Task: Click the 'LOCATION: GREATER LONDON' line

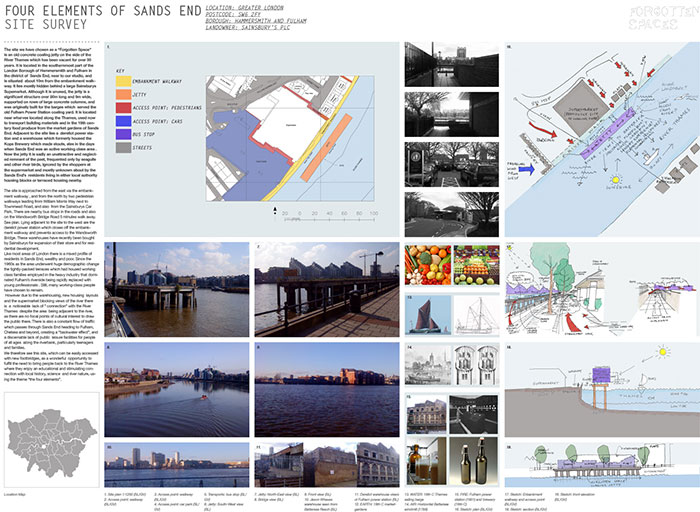Action: pyautogui.click(x=244, y=8)
